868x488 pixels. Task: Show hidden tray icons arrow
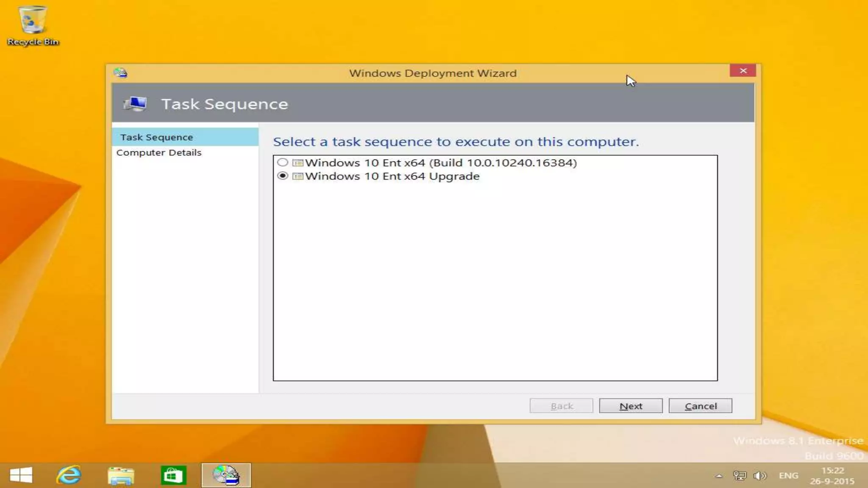[x=719, y=476]
